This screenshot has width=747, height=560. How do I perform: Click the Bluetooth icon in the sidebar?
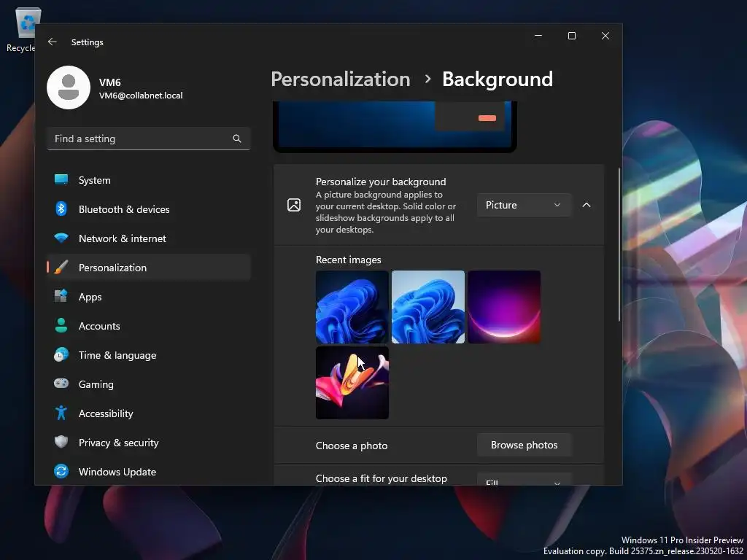(x=61, y=209)
